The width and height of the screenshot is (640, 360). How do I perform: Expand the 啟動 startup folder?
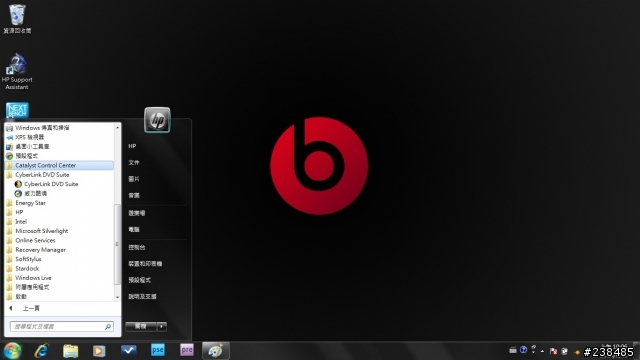[59, 297]
